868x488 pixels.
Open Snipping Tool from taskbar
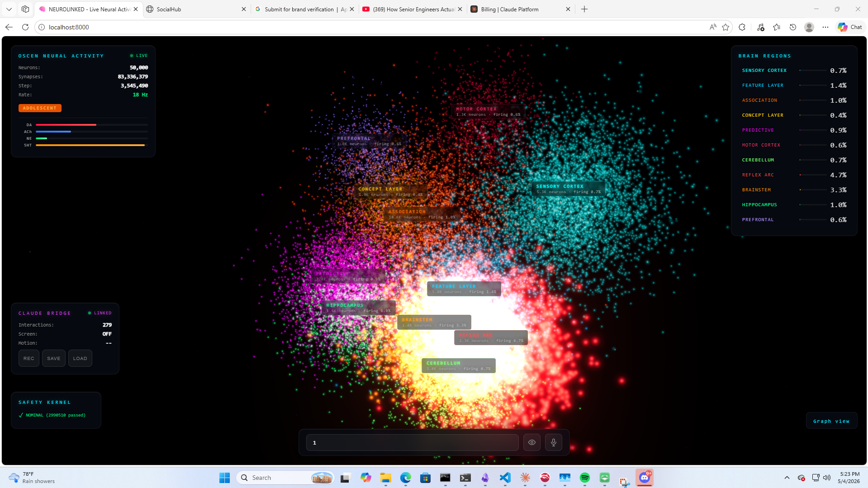coord(625,482)
